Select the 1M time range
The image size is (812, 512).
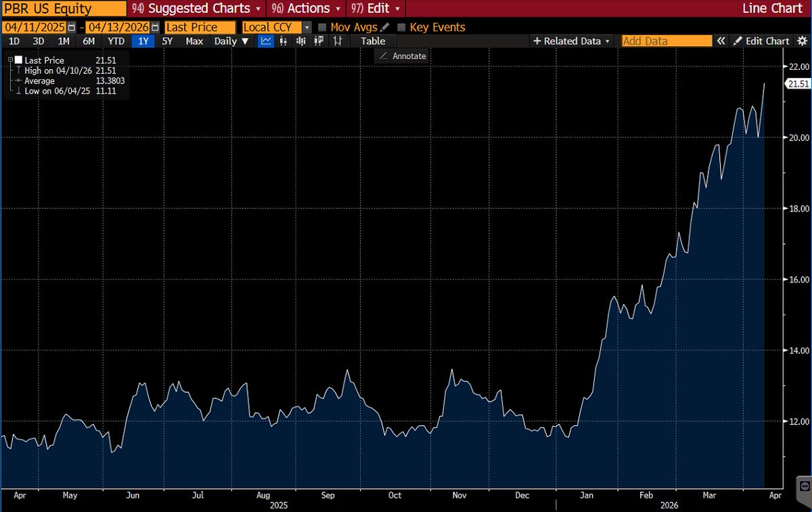pos(63,41)
